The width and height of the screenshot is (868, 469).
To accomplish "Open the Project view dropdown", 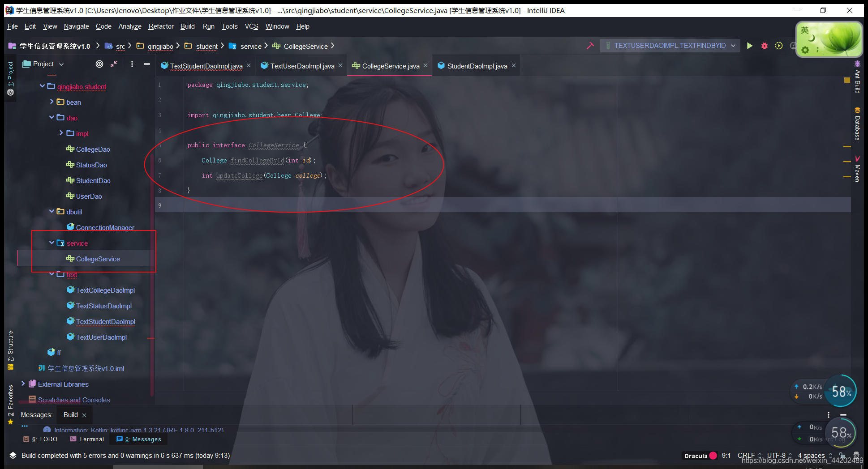I will click(61, 64).
